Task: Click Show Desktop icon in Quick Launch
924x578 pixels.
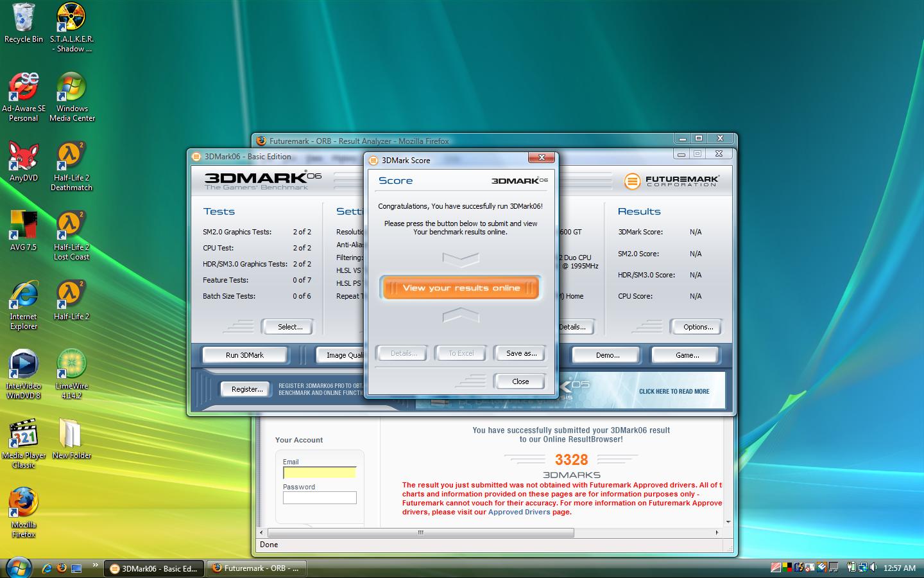Action: click(77, 568)
